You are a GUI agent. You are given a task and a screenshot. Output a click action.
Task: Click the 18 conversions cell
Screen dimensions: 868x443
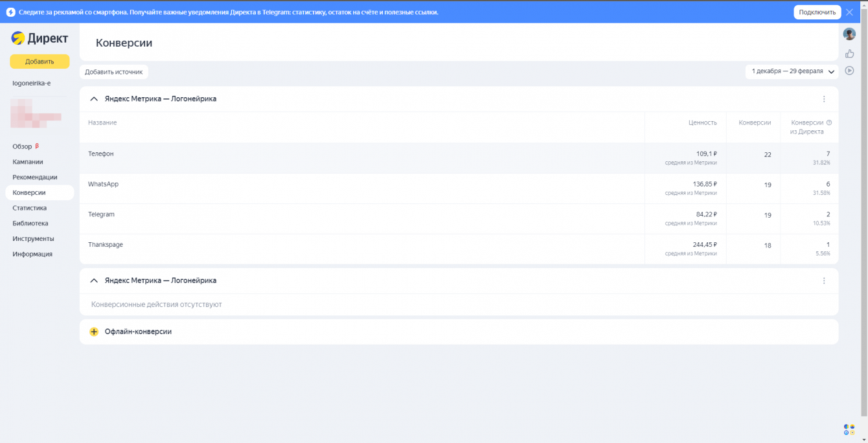pyautogui.click(x=768, y=245)
